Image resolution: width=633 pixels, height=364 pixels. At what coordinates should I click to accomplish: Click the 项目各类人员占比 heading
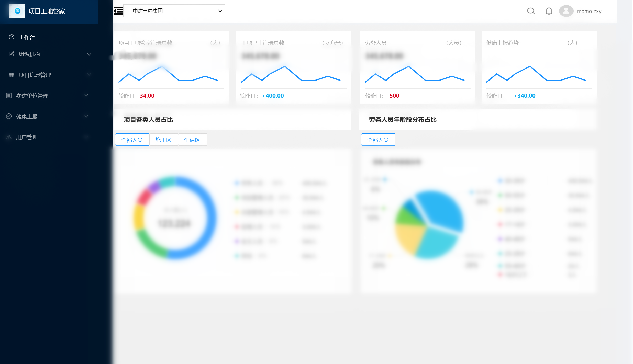[148, 120]
